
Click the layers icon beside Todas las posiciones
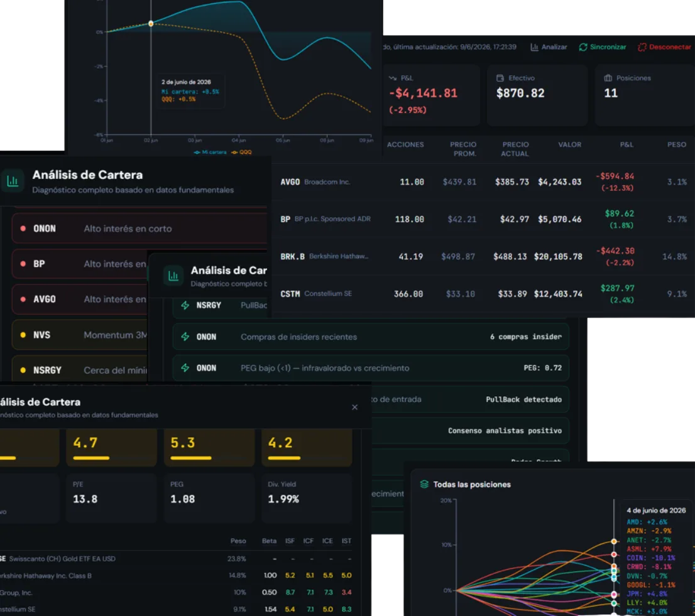click(x=424, y=485)
